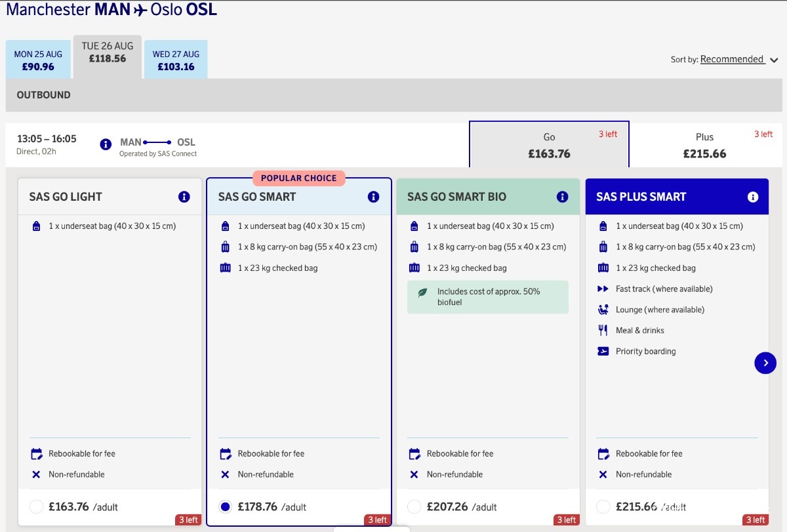Click '3 left' badge on SAS PLUS SMART card
The width and height of the screenshot is (787, 532).
(x=756, y=520)
